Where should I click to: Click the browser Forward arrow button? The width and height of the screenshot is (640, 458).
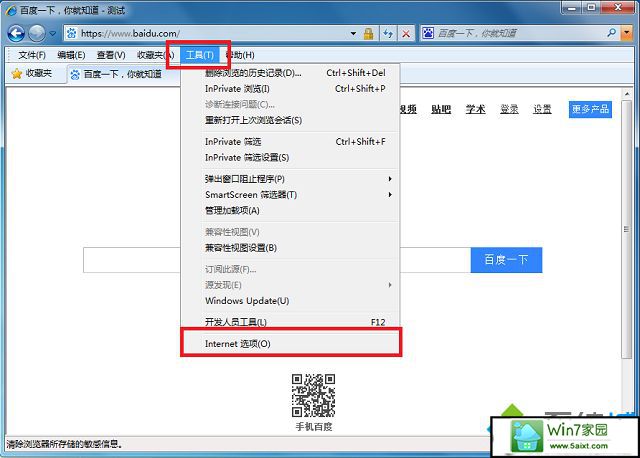coord(37,33)
